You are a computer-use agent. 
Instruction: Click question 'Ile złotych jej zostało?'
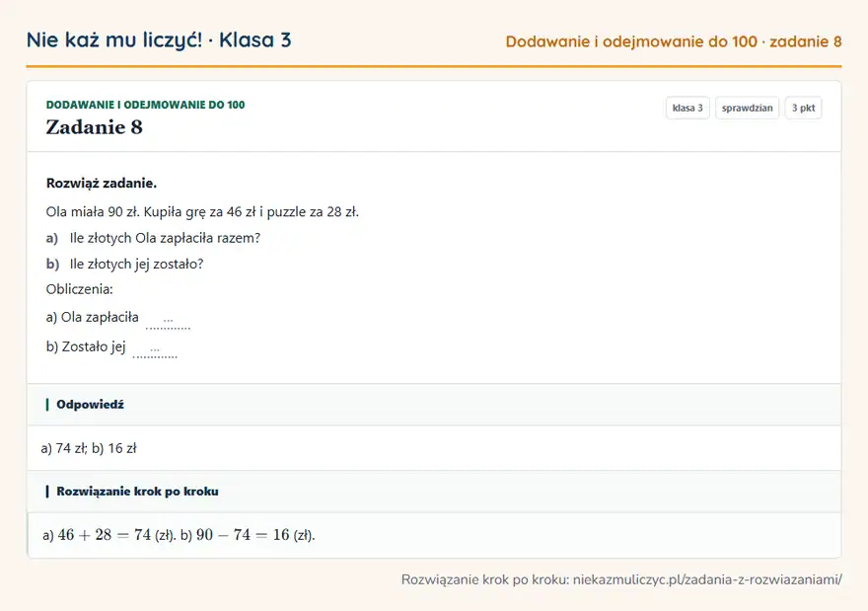click(x=136, y=265)
